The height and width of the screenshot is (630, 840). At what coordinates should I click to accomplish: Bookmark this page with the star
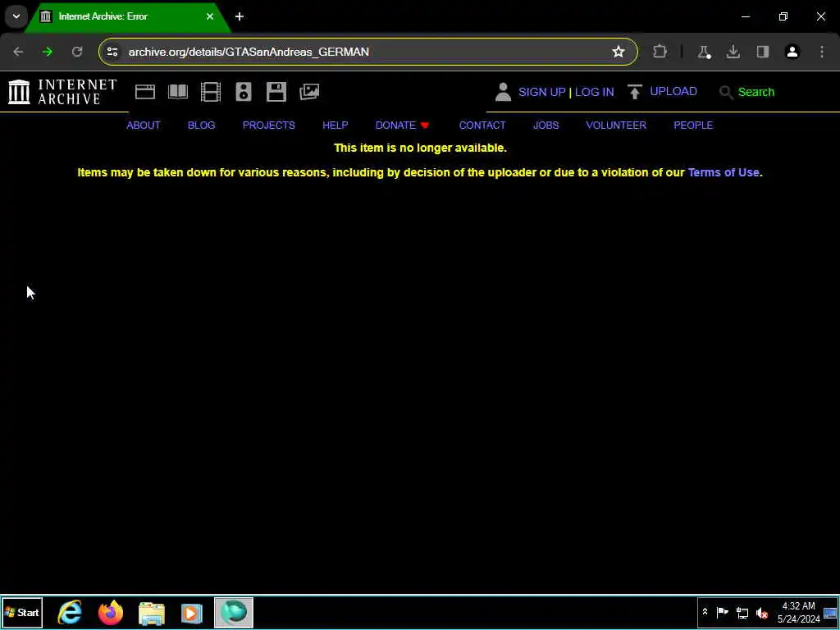click(x=619, y=52)
